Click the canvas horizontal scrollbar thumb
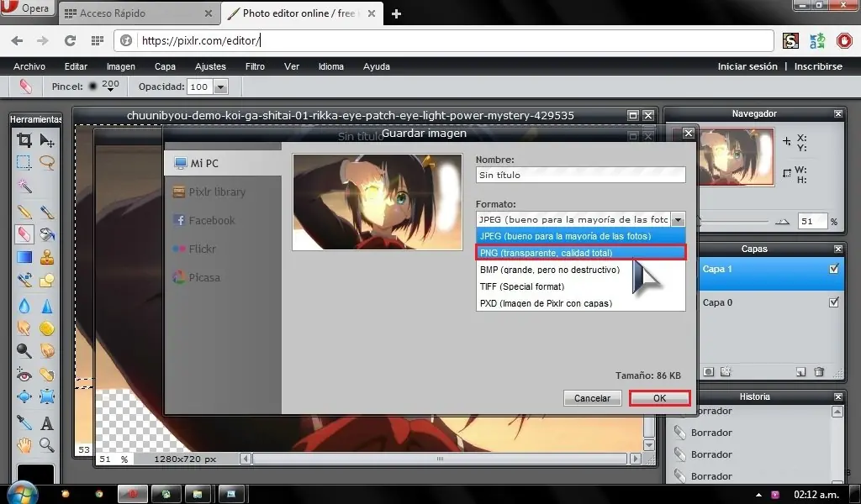 pos(439,459)
